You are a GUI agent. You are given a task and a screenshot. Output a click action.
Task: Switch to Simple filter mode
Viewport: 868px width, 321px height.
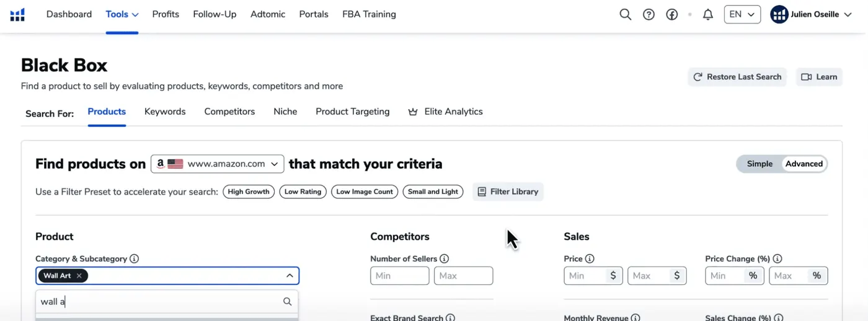tap(759, 164)
